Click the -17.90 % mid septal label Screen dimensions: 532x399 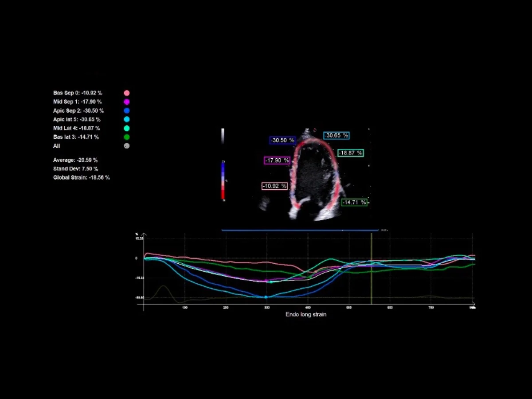pos(277,160)
